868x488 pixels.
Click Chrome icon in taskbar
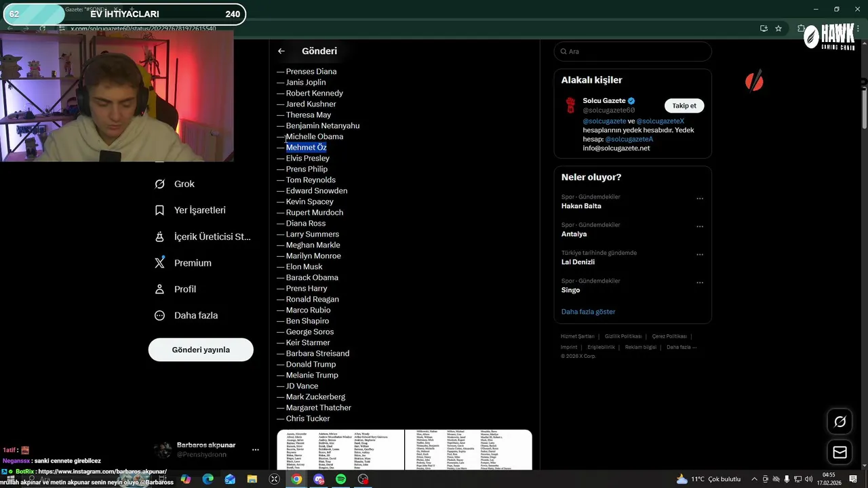296,479
